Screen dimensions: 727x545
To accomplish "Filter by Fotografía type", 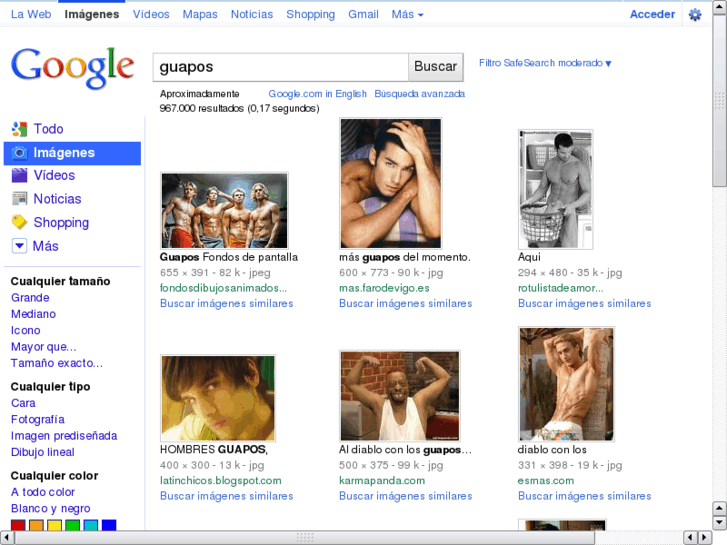I will [x=38, y=419].
